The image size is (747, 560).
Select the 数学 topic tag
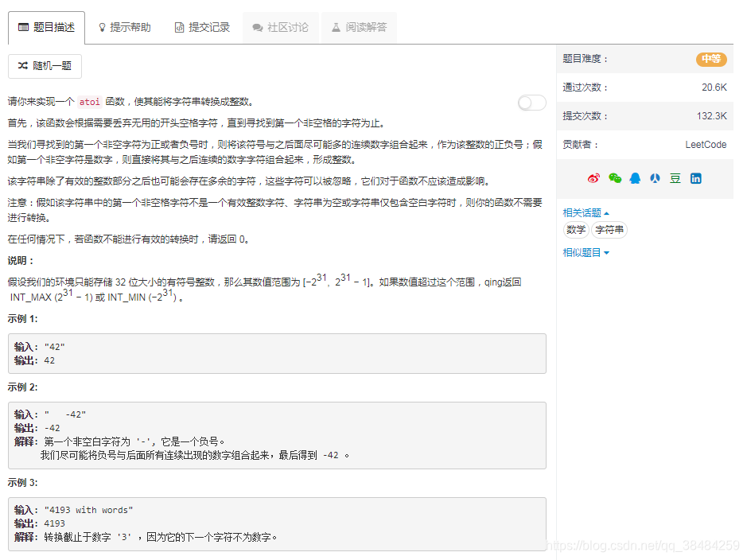[576, 230]
